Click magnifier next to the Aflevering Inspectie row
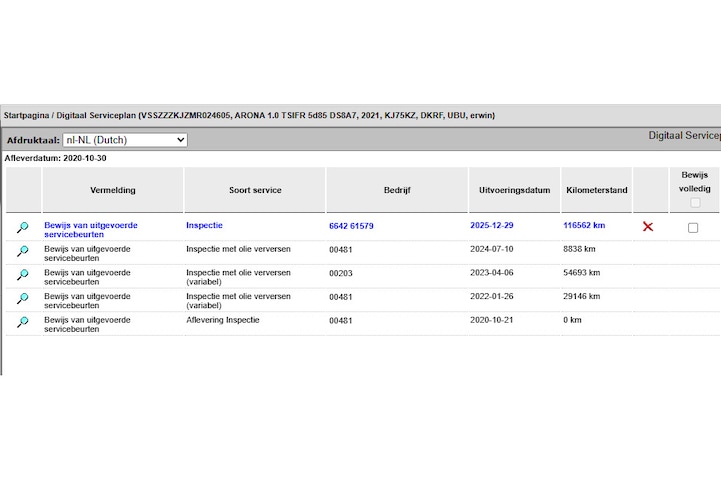 click(x=22, y=323)
